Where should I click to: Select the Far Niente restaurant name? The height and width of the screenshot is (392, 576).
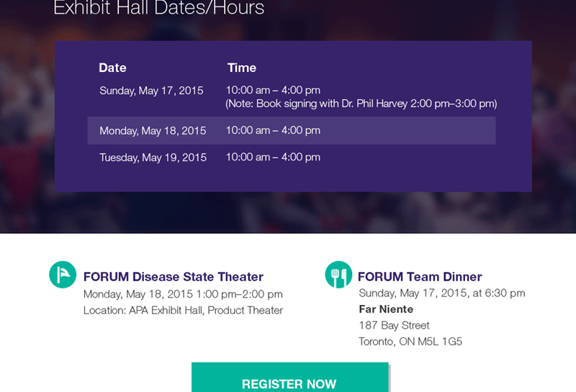(x=386, y=309)
